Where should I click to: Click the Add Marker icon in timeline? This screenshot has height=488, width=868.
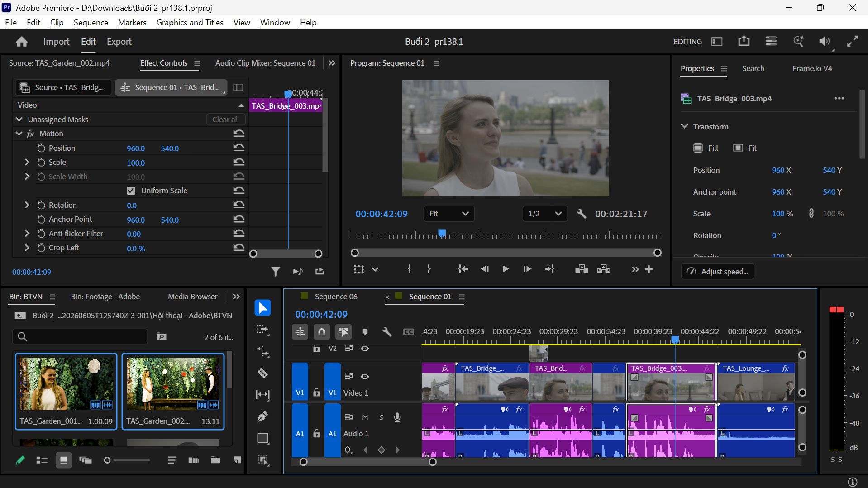[x=365, y=332]
